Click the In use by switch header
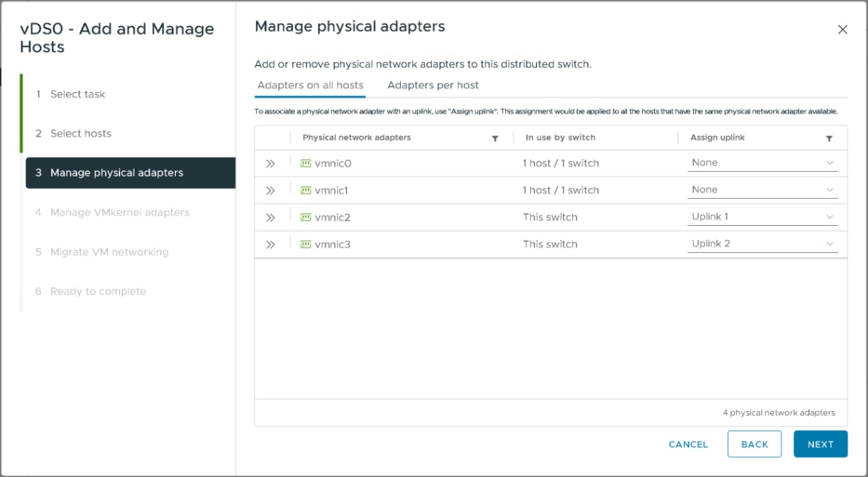 coord(560,138)
